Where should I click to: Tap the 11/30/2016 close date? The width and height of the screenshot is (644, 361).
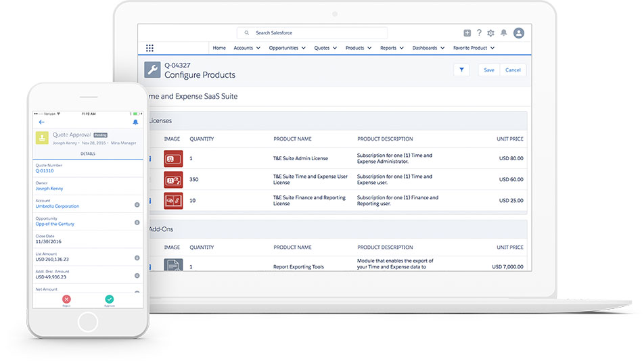(48, 241)
